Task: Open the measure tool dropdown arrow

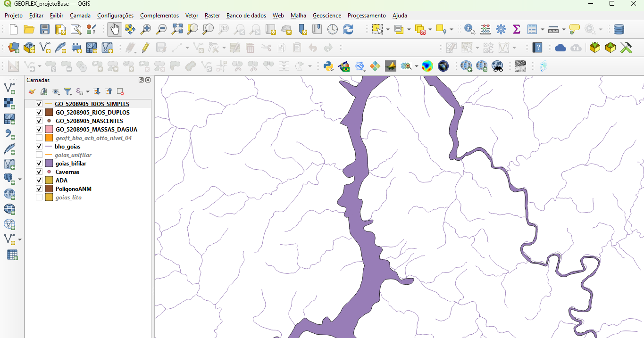Action: 563,30
